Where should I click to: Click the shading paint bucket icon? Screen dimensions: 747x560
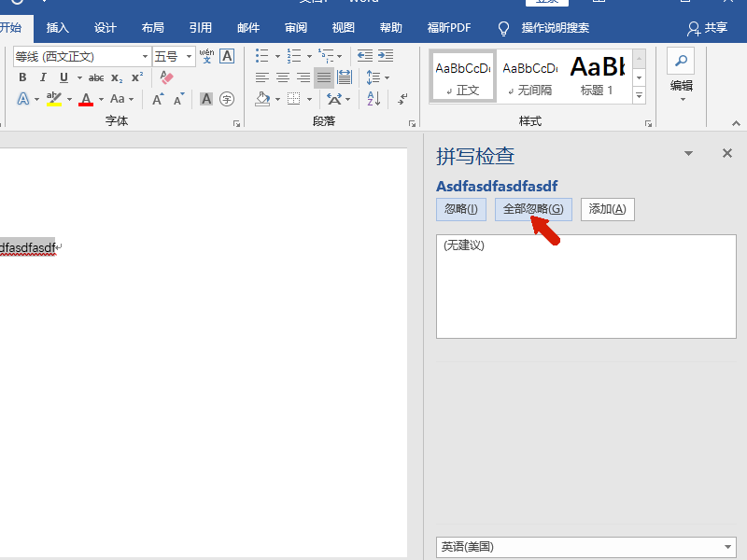click(262, 99)
